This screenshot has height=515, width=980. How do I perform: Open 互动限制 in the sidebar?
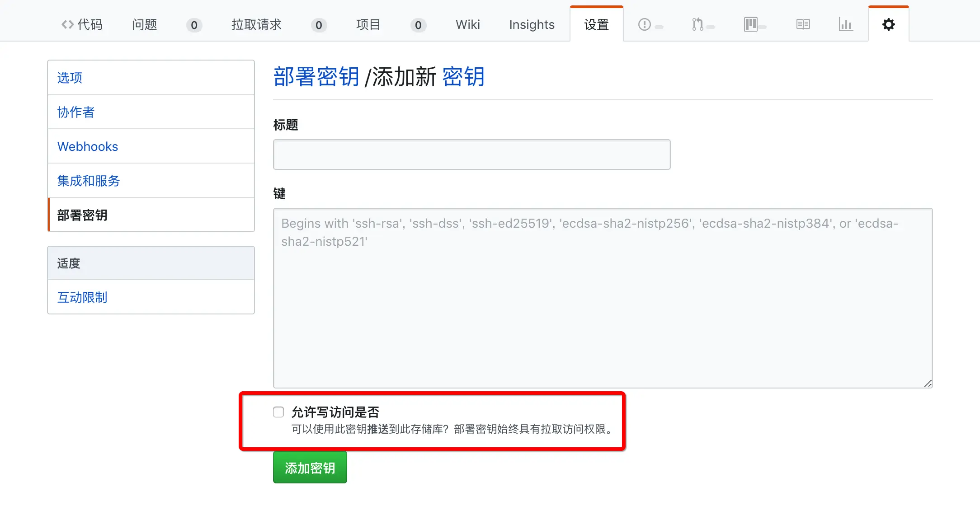coord(82,297)
